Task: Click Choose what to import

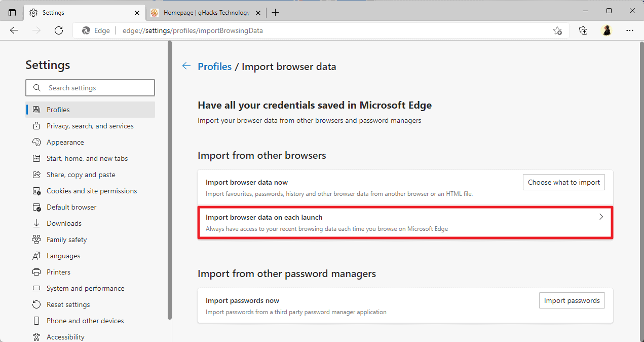Action: (x=563, y=182)
